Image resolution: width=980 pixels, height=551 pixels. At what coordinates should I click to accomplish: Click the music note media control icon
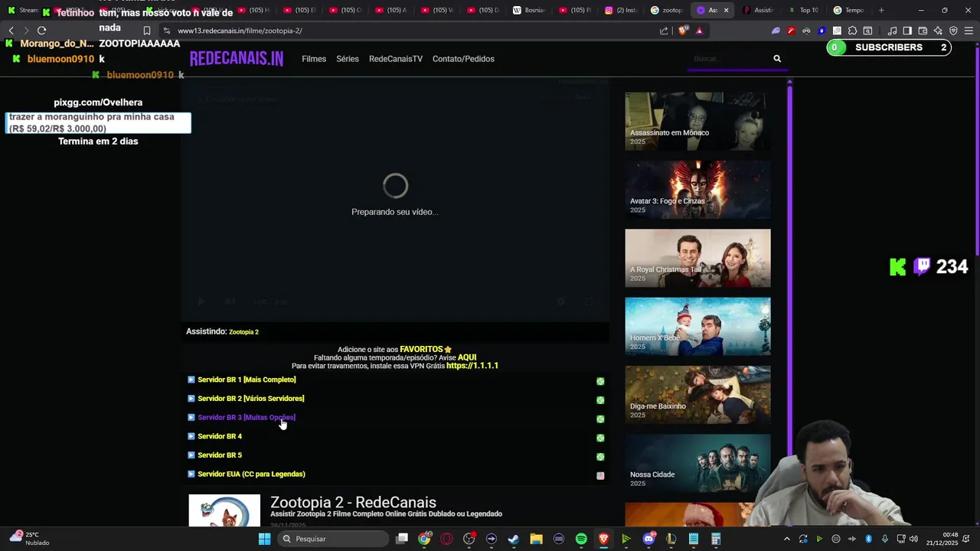[892, 31]
